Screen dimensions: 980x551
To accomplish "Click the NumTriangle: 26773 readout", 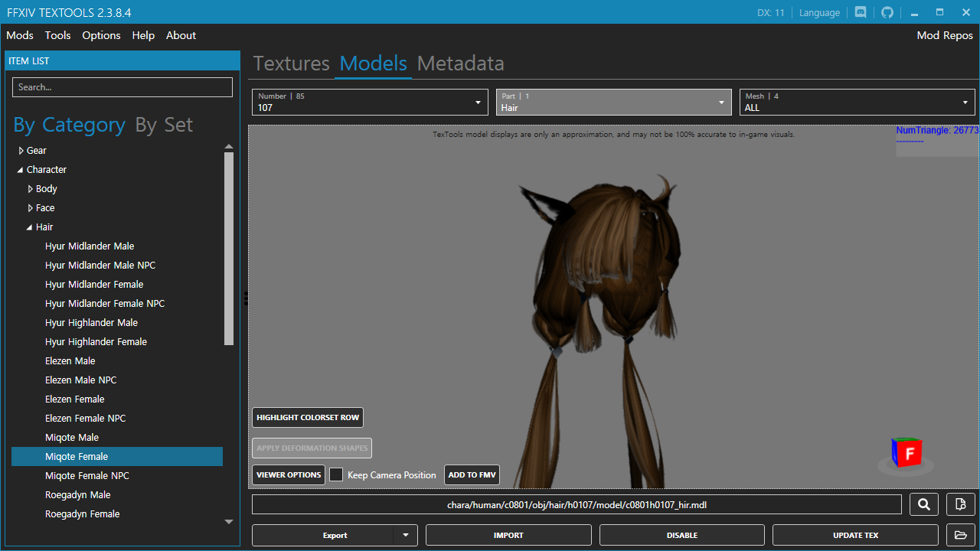I will [937, 131].
